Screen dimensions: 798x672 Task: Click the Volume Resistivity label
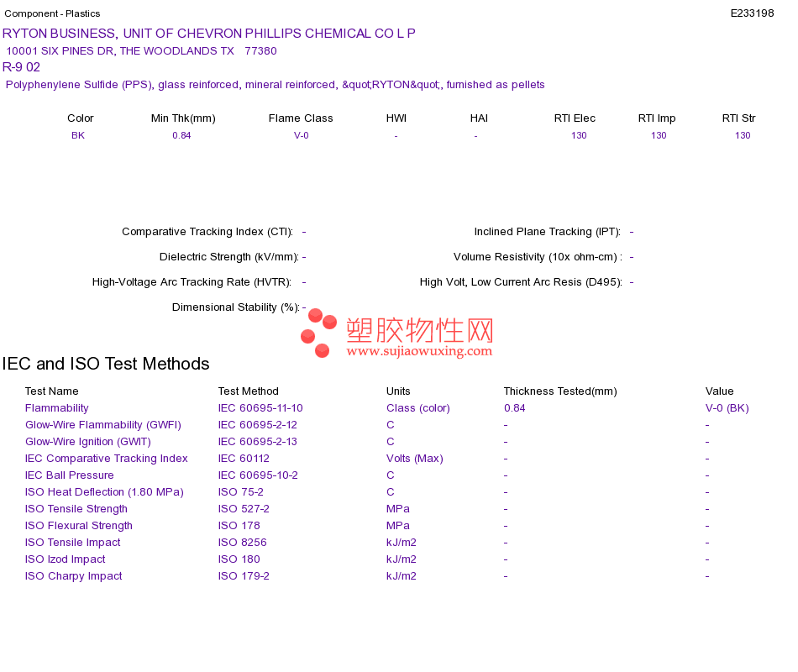[x=538, y=256]
